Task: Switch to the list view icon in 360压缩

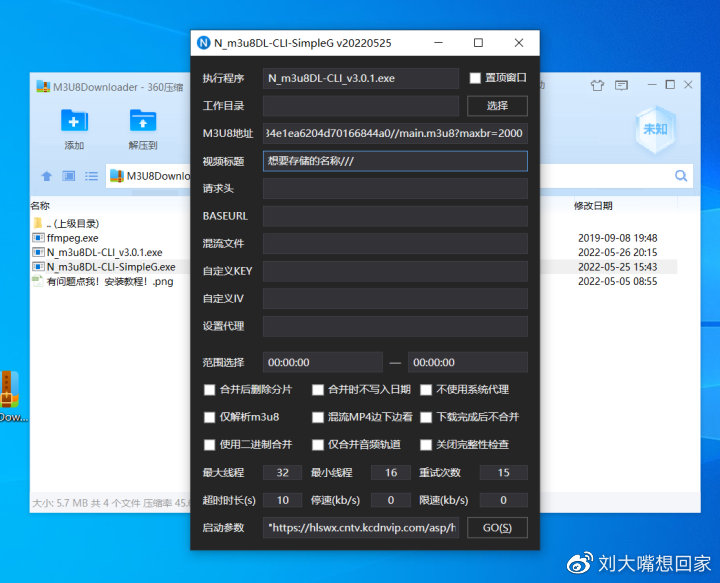Action: pyautogui.click(x=91, y=176)
